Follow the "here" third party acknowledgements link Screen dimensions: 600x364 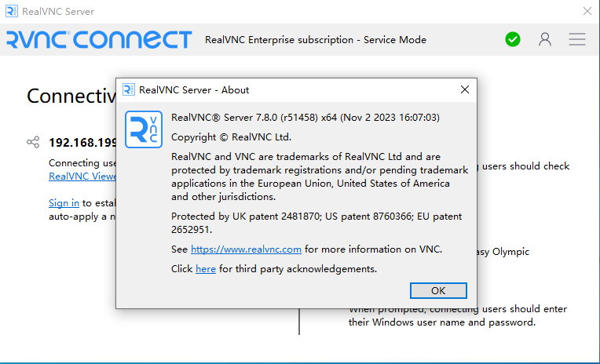(205, 269)
